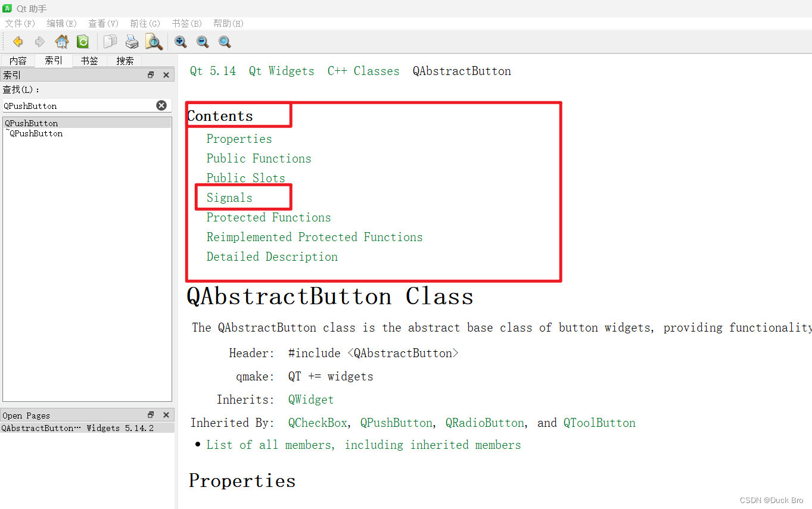Screen dimensions: 812x509
Task: Close the Open Pages panel
Action: tap(166, 415)
